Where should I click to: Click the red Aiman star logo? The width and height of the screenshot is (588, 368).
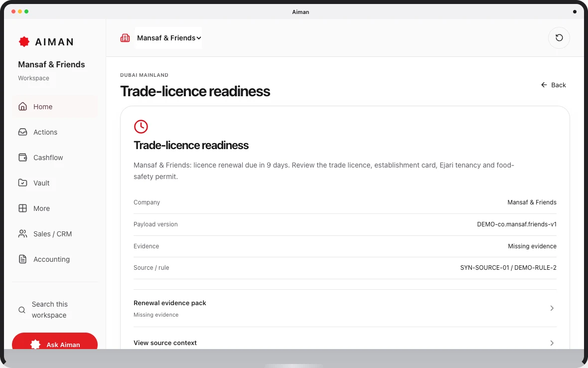[24, 42]
